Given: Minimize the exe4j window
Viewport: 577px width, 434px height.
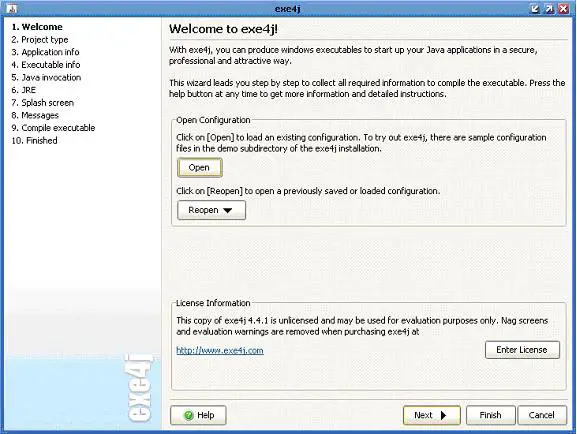Looking at the screenshot, I should (535, 9).
